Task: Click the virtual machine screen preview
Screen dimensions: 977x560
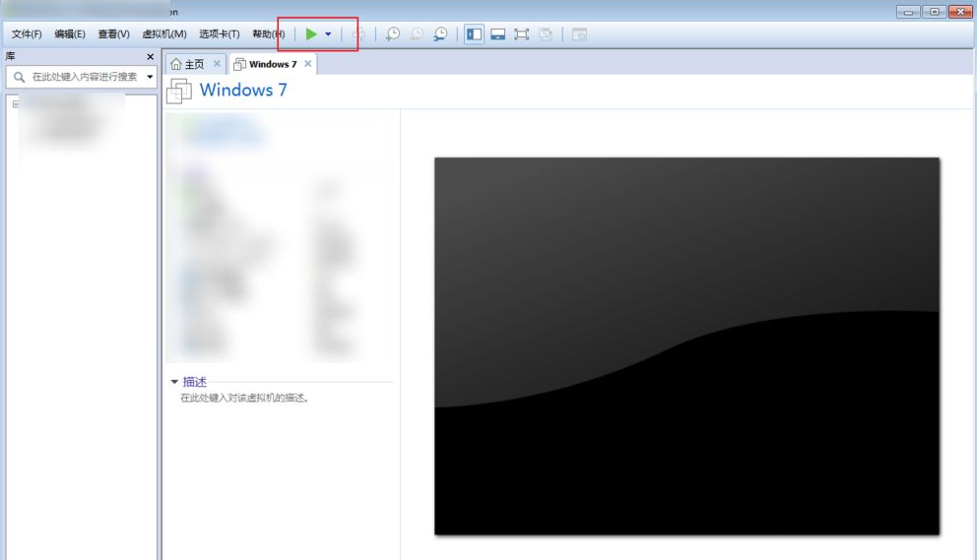Action: (686, 345)
